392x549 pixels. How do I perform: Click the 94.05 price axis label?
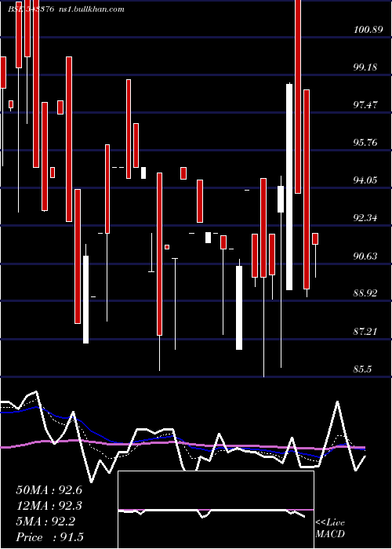[x=365, y=180]
